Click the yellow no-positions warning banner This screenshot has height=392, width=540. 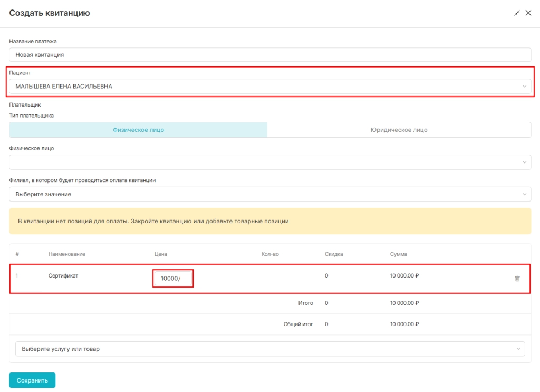tap(270, 221)
